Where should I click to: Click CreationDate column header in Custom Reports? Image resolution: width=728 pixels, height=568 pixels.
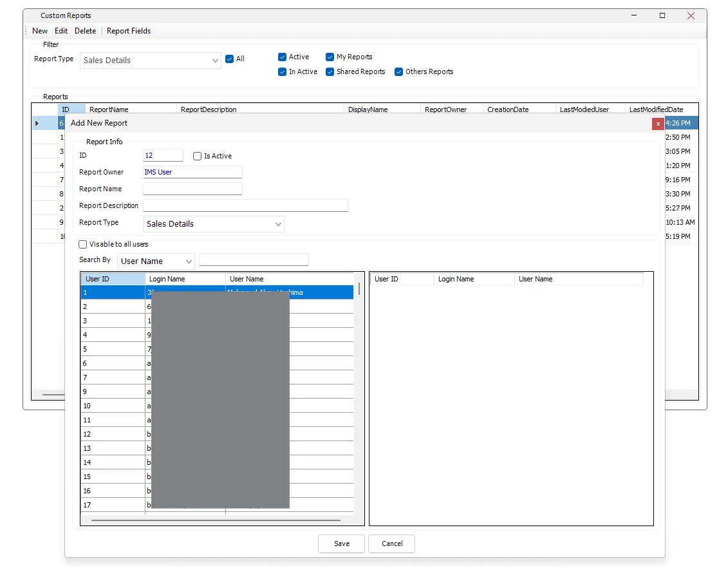[x=519, y=109]
